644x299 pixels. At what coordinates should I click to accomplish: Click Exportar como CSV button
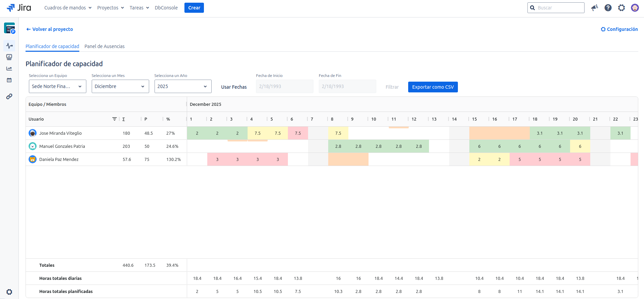pyautogui.click(x=433, y=87)
